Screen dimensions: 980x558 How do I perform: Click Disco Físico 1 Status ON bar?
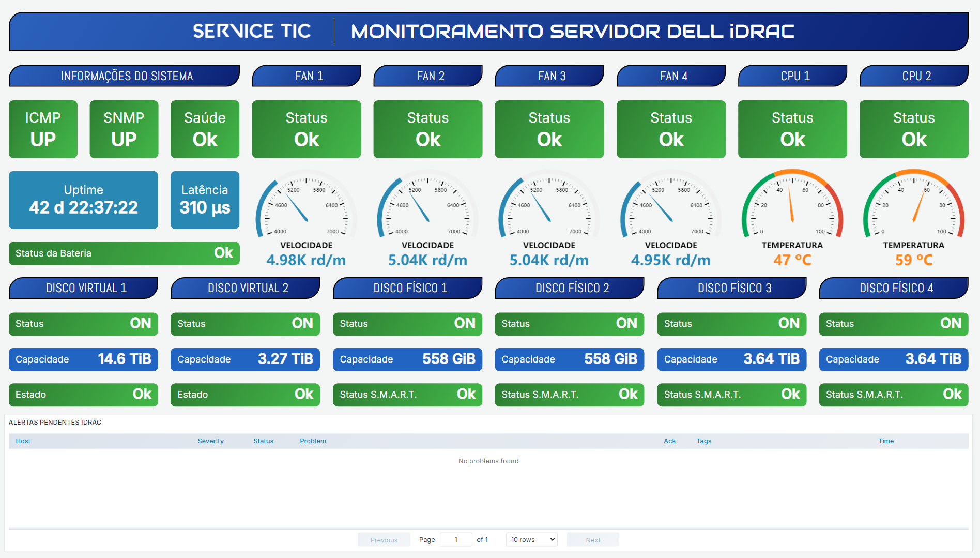[x=408, y=324]
